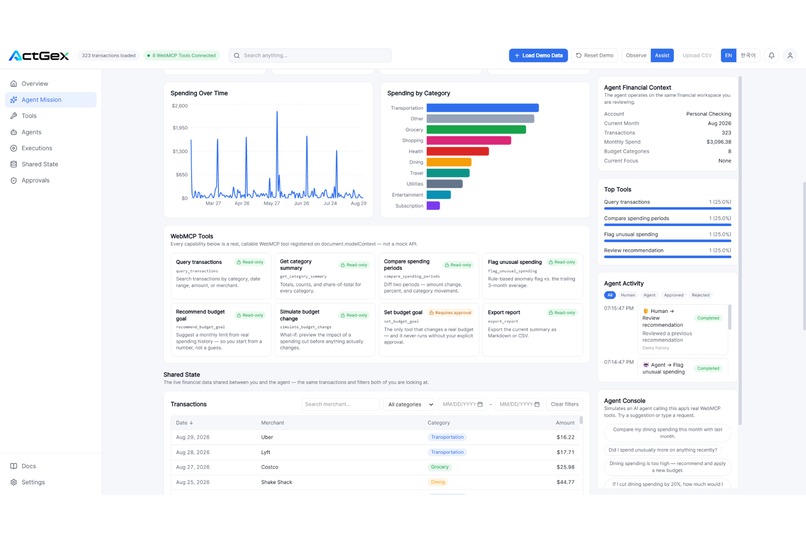This screenshot has width=806, height=537.
Task: Click the ActGex logo
Action: tap(39, 55)
